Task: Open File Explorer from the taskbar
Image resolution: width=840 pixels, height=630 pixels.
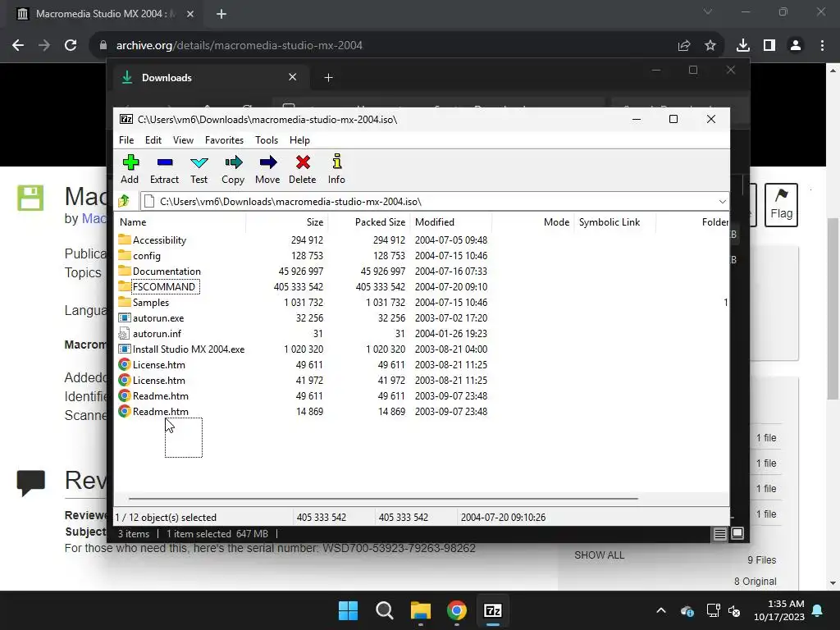Action: point(421,610)
